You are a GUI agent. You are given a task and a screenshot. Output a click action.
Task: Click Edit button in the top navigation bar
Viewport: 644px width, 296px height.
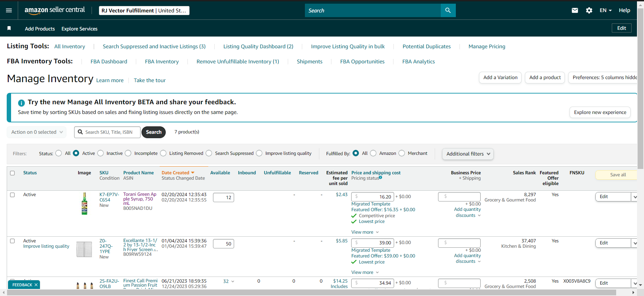pos(622,28)
